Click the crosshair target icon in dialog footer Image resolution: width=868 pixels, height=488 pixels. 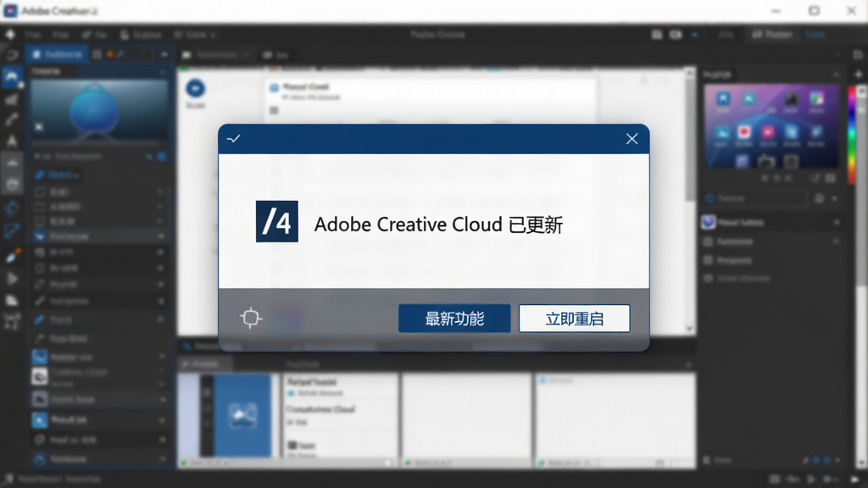[x=251, y=318]
